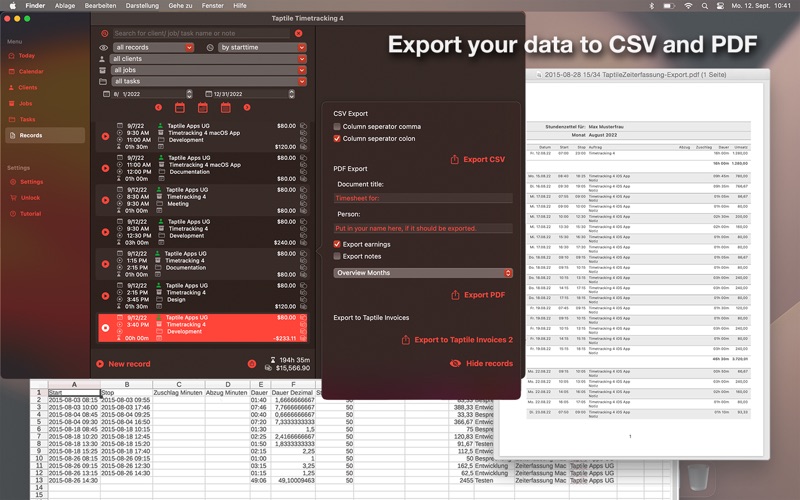Clear the search field with the red X

click(298, 33)
